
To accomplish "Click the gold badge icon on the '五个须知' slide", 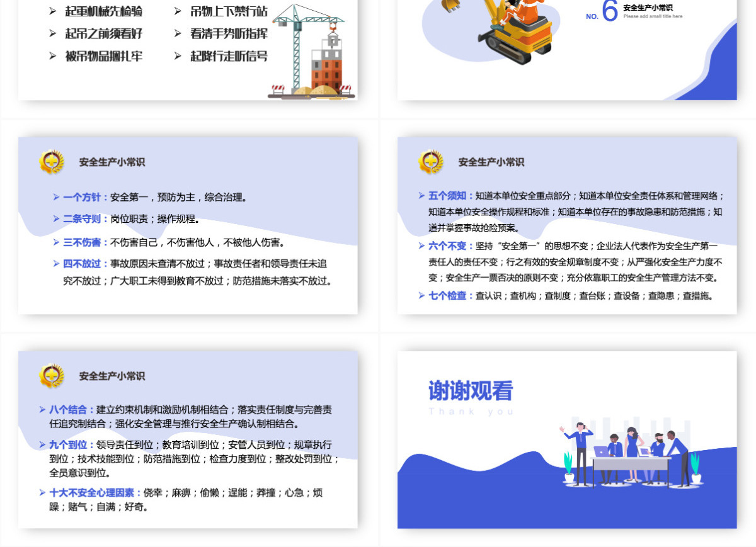I will [x=430, y=162].
